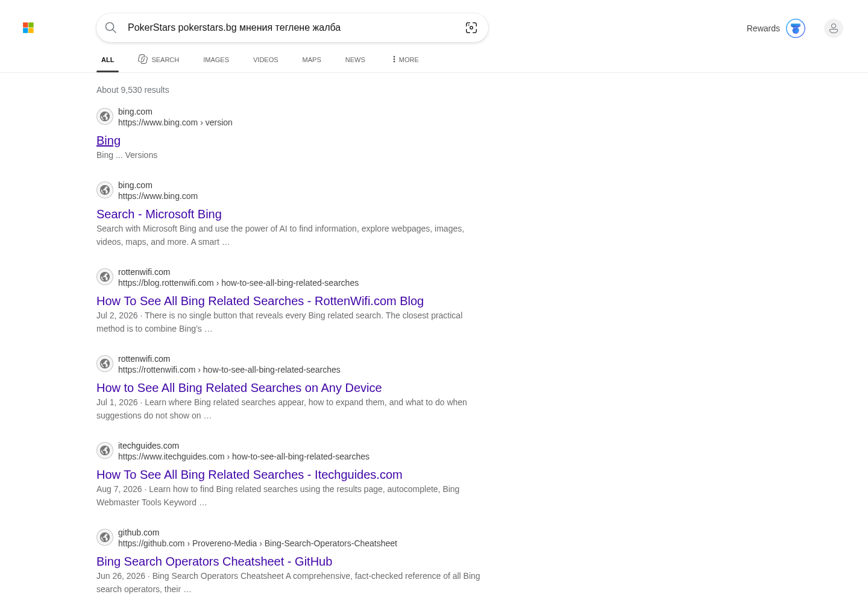
Task: Click the 'About 9,530 results' text
Action: (x=133, y=90)
